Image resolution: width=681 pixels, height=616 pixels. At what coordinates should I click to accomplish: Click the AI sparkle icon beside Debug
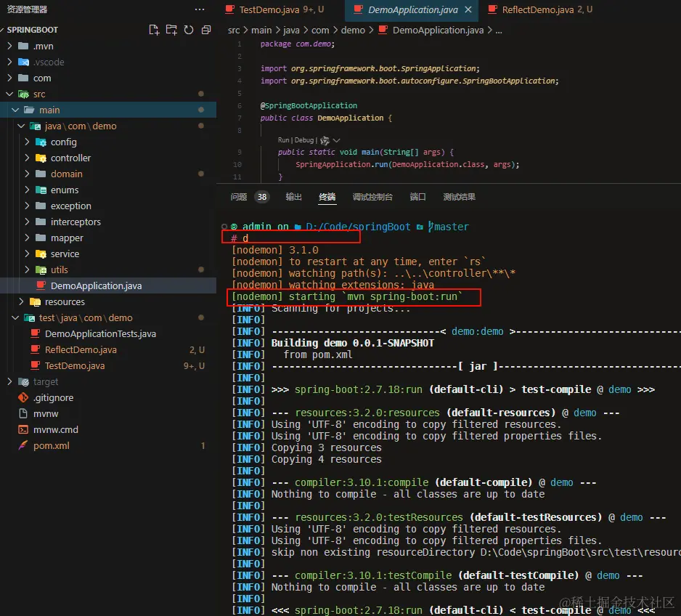pos(325,140)
